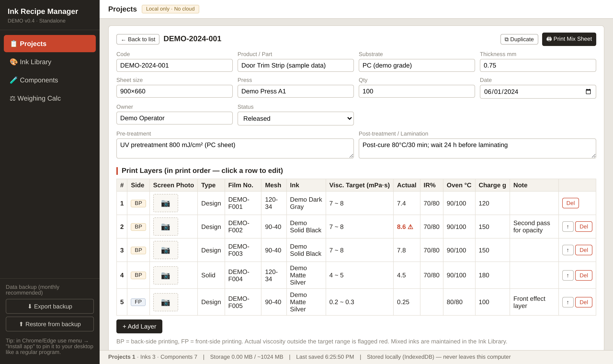Add a new print layer
613x364 pixels.
click(x=139, y=326)
